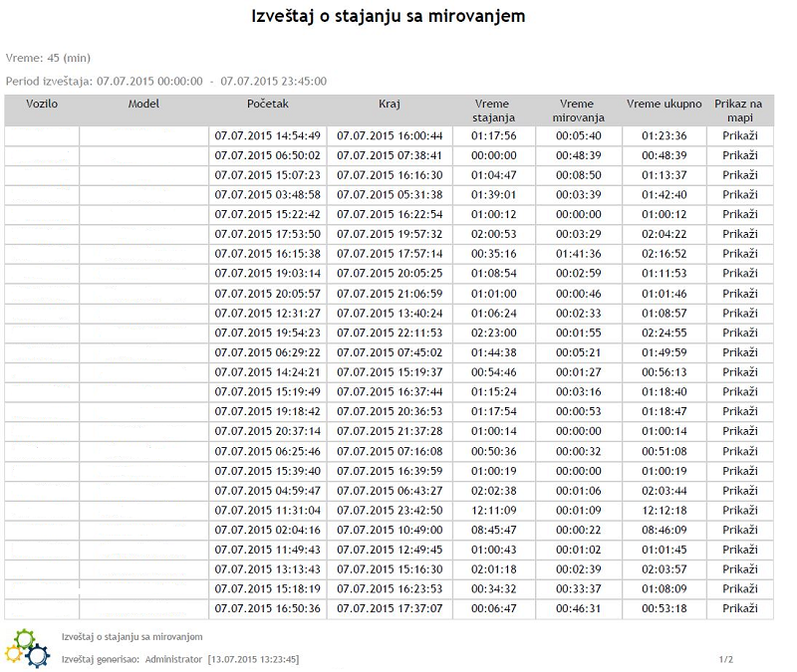The width and height of the screenshot is (797, 672).
Task: Open Prikaži in row starting 11:49:43
Action: coord(739,550)
